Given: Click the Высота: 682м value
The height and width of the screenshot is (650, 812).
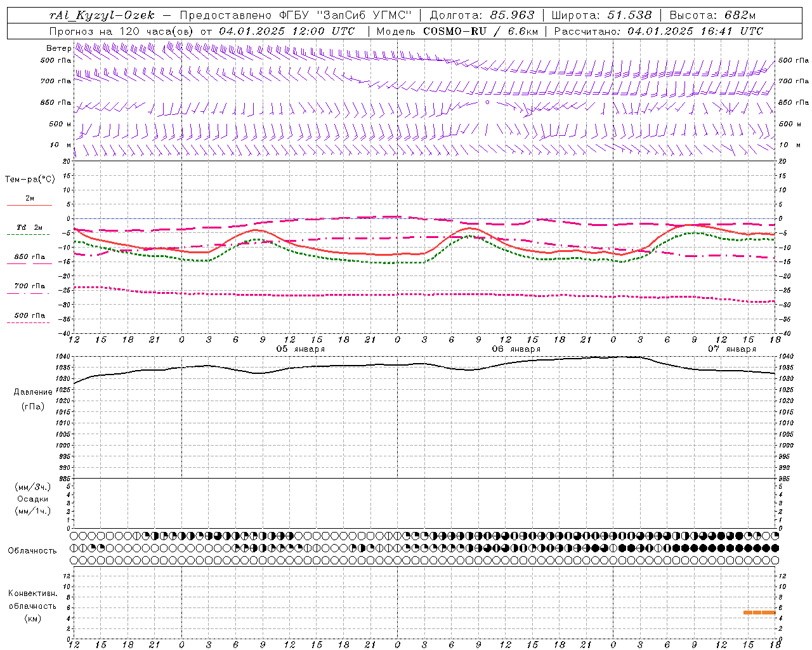Looking at the screenshot, I should [x=712, y=15].
